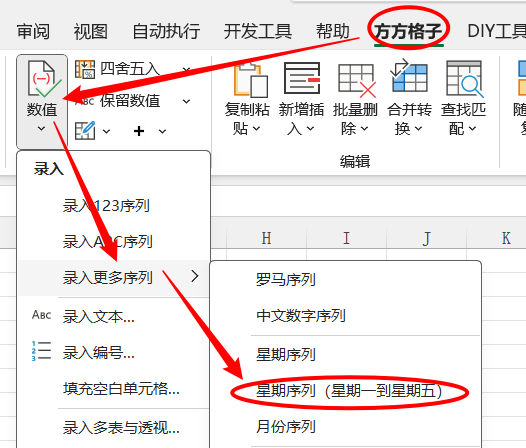
Task: Expand the 保留数值 dropdown arrow
Action: click(x=187, y=101)
